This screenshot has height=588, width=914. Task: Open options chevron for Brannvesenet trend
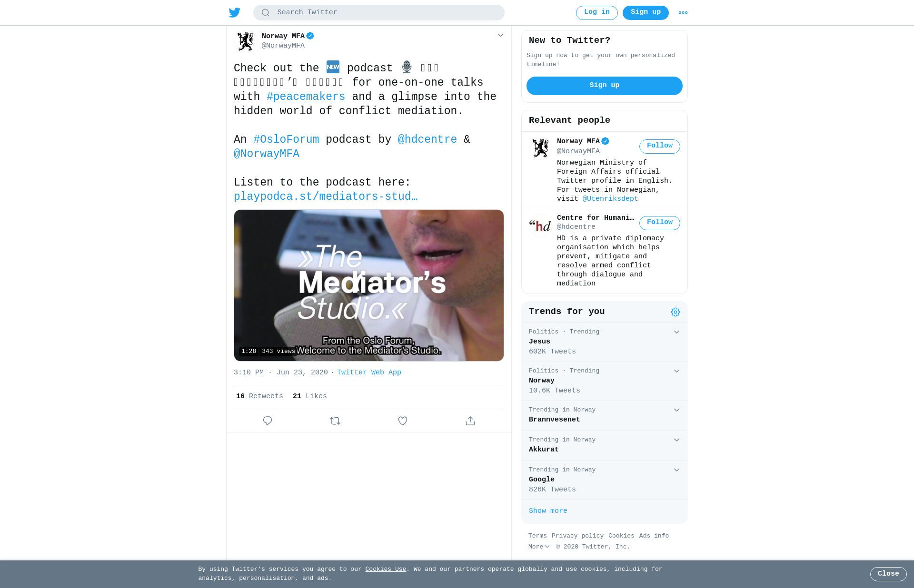pyautogui.click(x=676, y=410)
